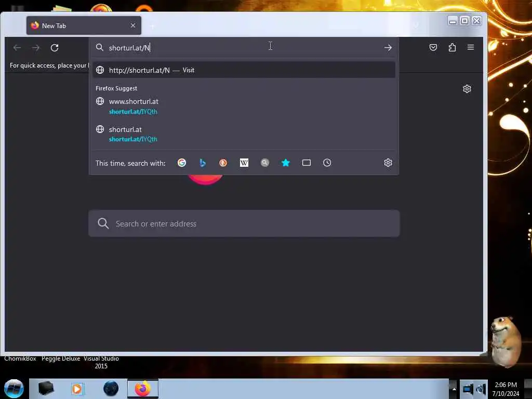Click the Visual Studio 2015 desktop label
Viewport: 532px width, 399px height.
(x=101, y=362)
